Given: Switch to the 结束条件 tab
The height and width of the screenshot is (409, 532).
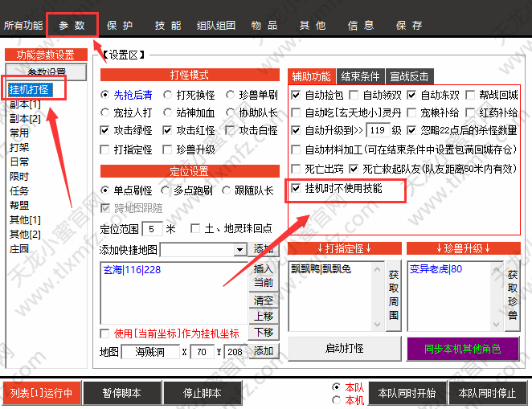Looking at the screenshot, I should click(x=360, y=76).
